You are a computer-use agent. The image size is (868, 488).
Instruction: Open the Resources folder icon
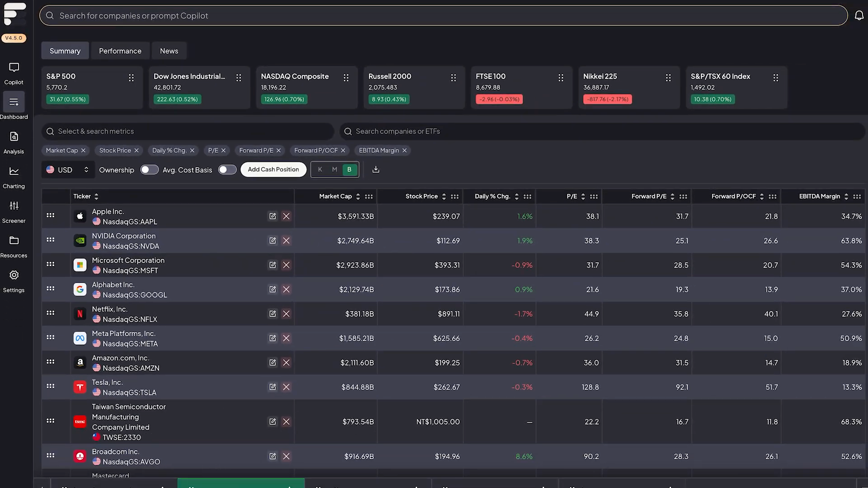click(14, 240)
